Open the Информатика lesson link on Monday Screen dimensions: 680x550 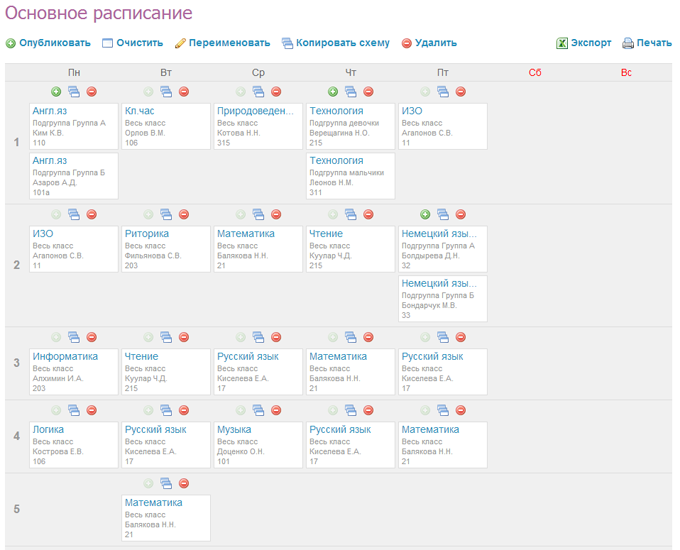tap(65, 356)
